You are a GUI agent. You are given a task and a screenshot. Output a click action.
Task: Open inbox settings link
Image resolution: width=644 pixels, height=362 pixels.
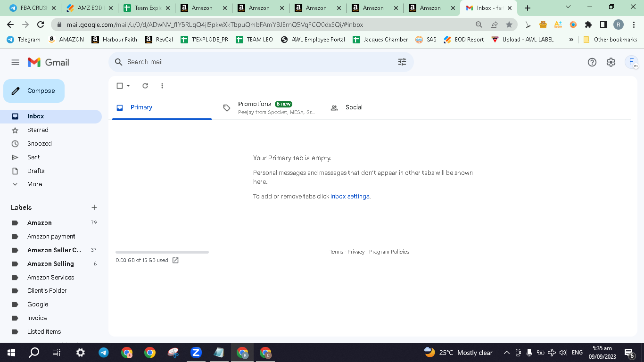click(x=350, y=197)
